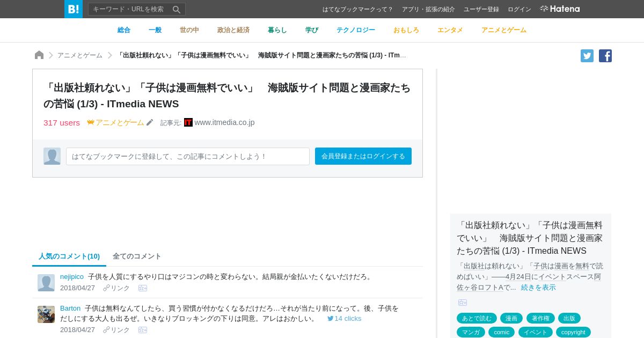Open 世の中 category in navigation
The height and width of the screenshot is (338, 644).
(189, 30)
